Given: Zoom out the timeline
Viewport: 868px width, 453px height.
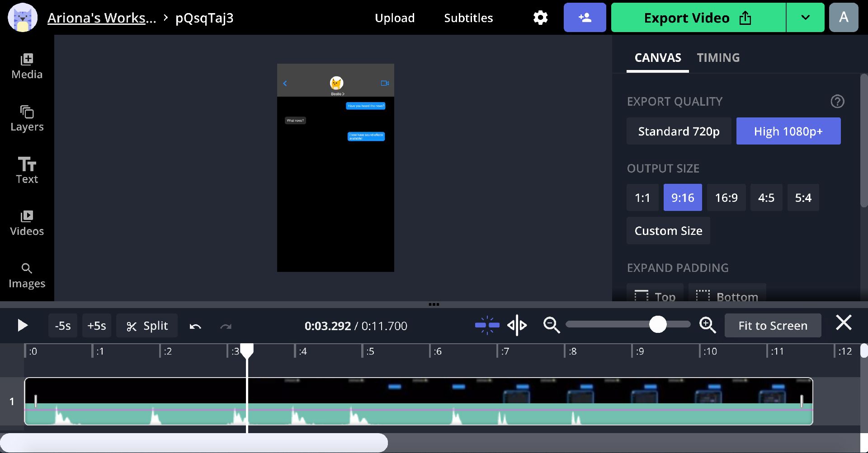Looking at the screenshot, I should (x=551, y=325).
